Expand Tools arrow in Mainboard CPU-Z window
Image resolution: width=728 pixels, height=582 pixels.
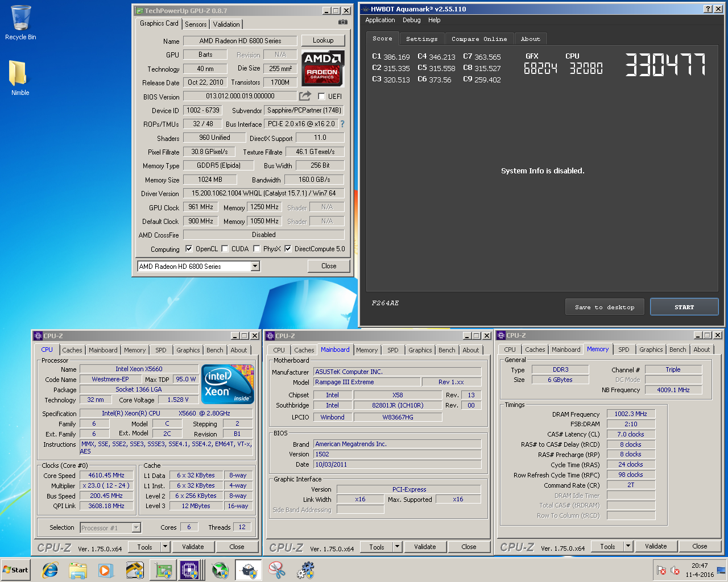coord(398,547)
